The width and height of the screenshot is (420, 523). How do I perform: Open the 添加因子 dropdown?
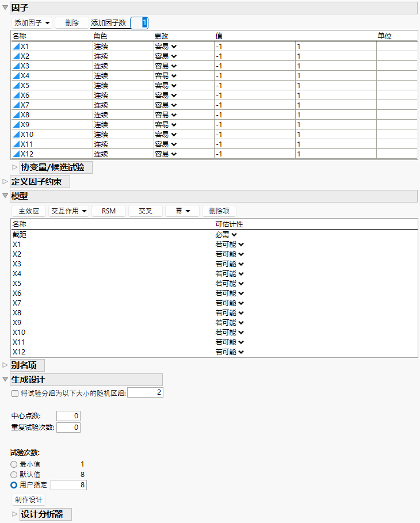click(x=32, y=22)
